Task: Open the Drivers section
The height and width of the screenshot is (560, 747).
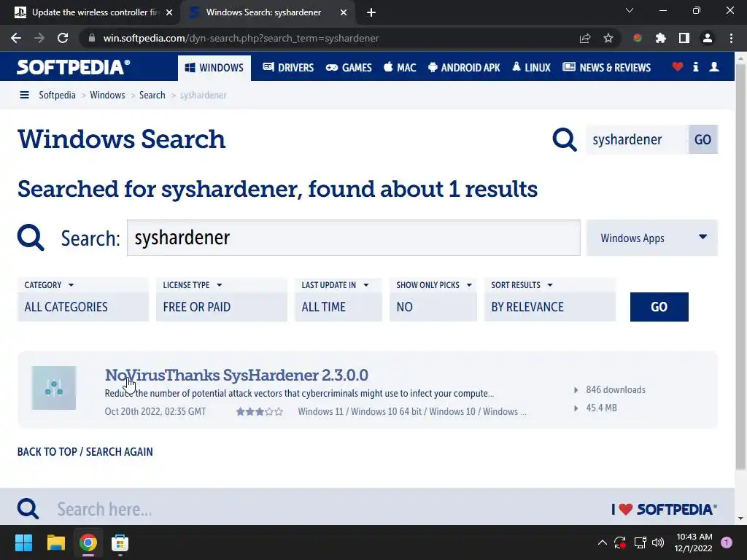Action: tap(288, 68)
